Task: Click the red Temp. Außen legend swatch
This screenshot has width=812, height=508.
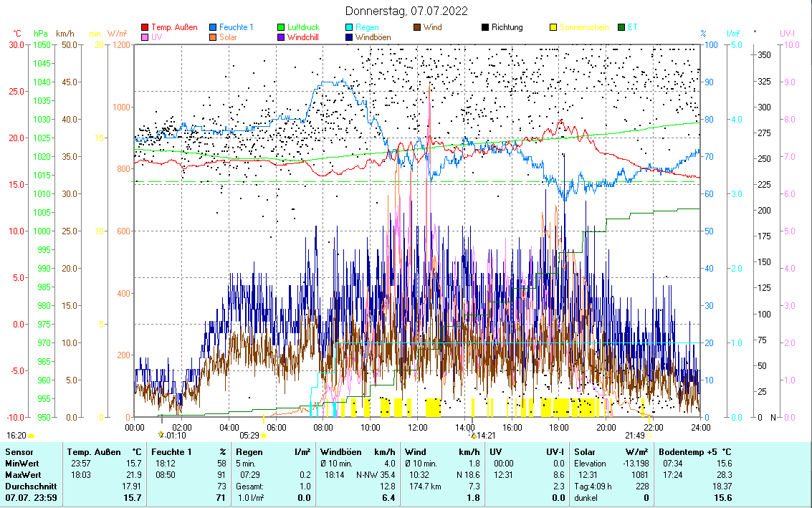Action: 145,27
